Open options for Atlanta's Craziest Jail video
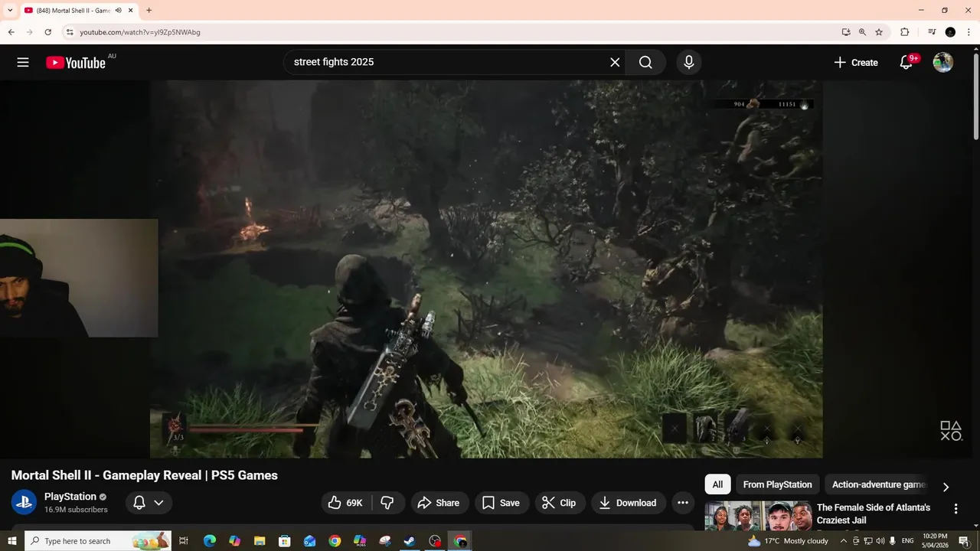The width and height of the screenshot is (980, 551). click(x=955, y=509)
